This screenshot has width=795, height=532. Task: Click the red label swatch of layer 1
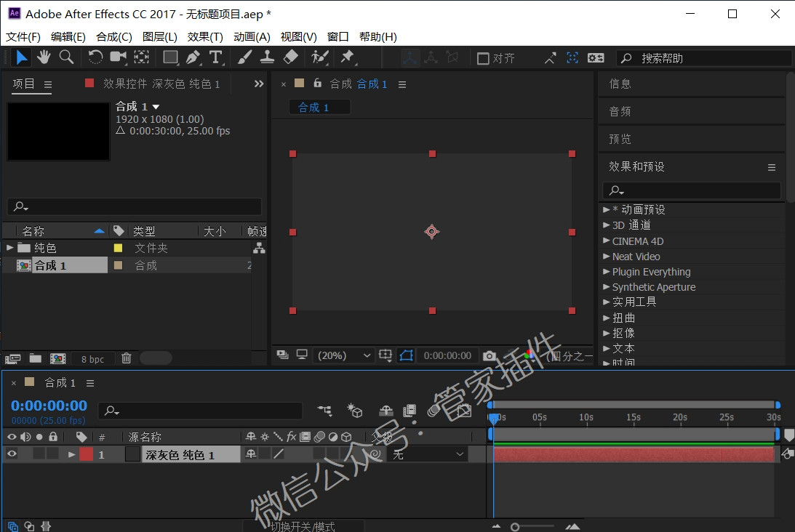[87, 454]
